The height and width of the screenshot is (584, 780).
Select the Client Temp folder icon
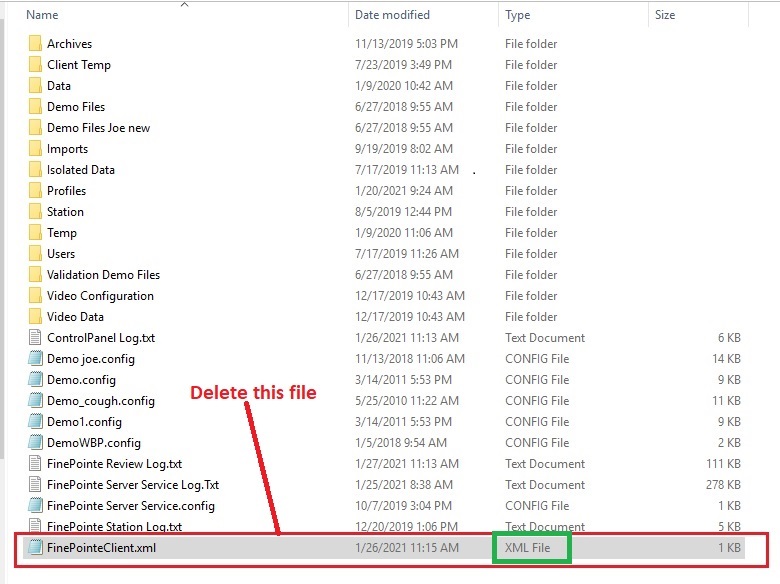[35, 65]
